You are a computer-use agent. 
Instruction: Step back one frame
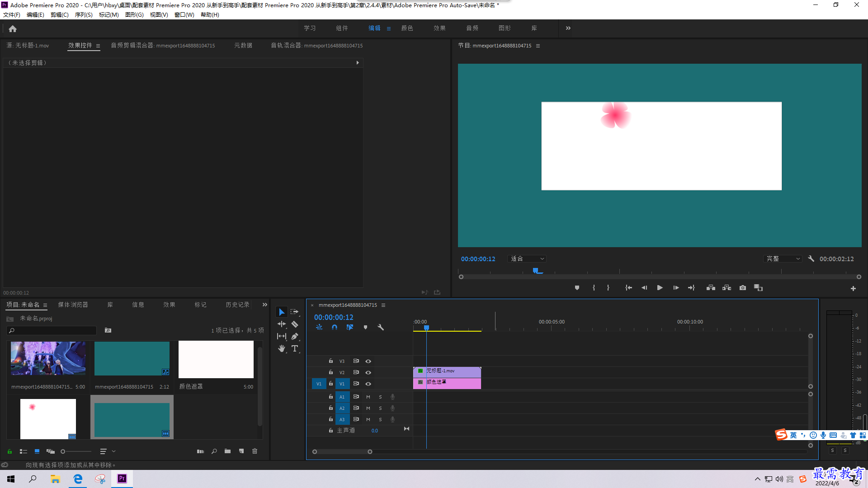[x=644, y=288]
